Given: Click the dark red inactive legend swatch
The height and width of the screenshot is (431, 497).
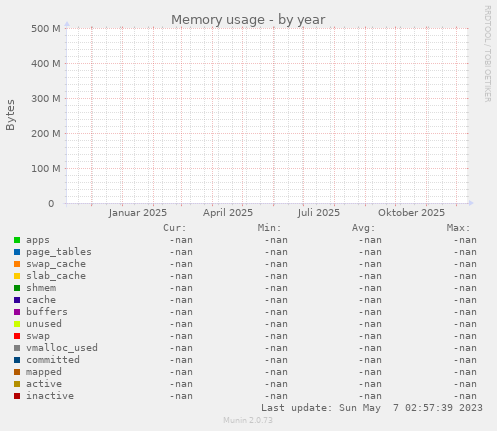Looking at the screenshot, I should click(17, 396).
